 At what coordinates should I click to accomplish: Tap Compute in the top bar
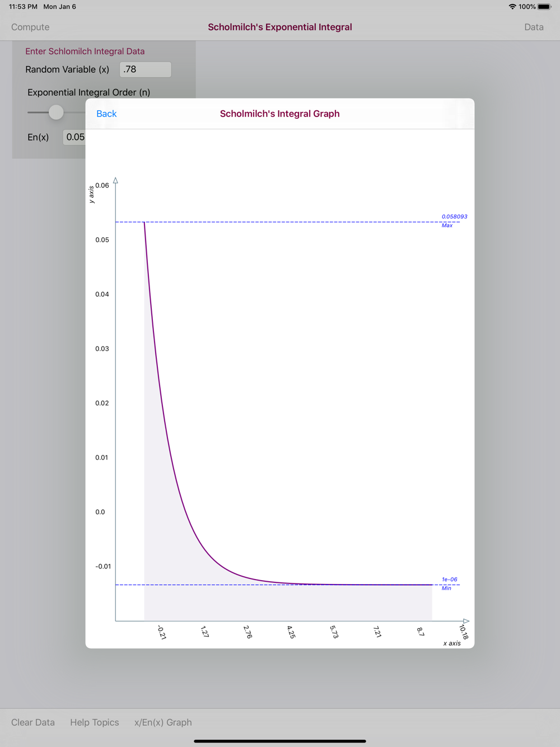point(30,27)
